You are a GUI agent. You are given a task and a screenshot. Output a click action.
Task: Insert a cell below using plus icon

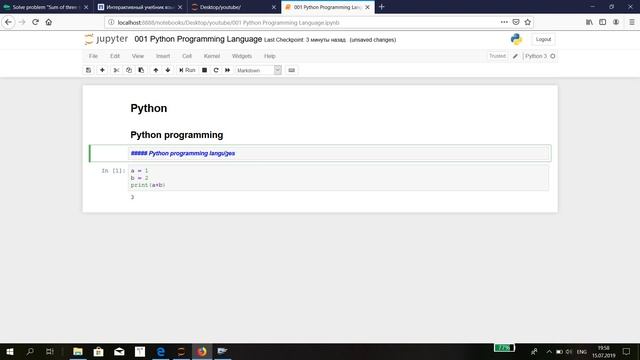(102, 70)
